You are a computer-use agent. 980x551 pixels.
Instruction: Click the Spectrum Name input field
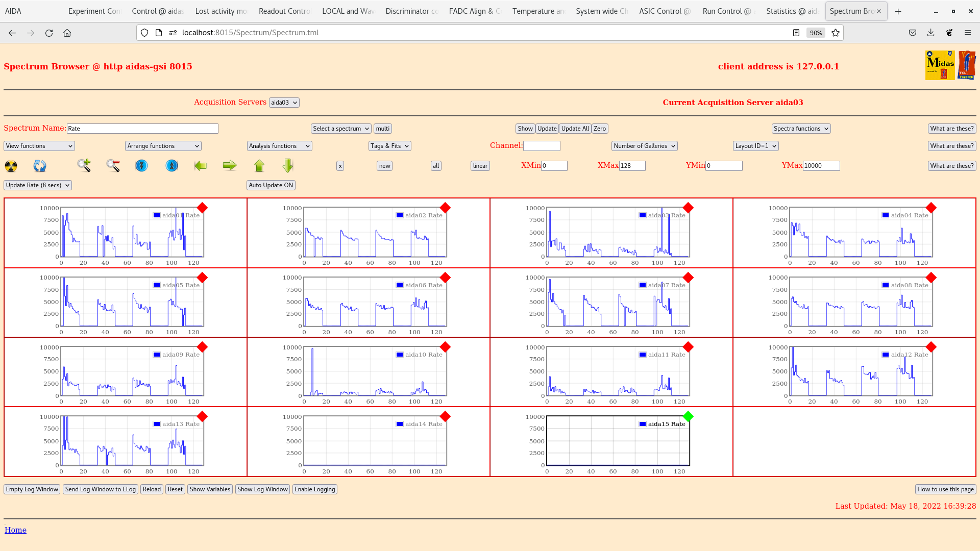142,129
